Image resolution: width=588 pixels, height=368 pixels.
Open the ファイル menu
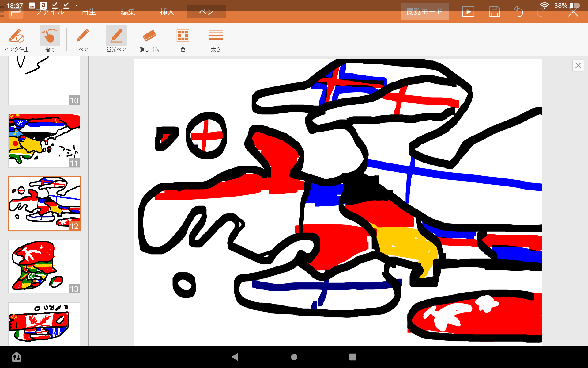(50, 12)
